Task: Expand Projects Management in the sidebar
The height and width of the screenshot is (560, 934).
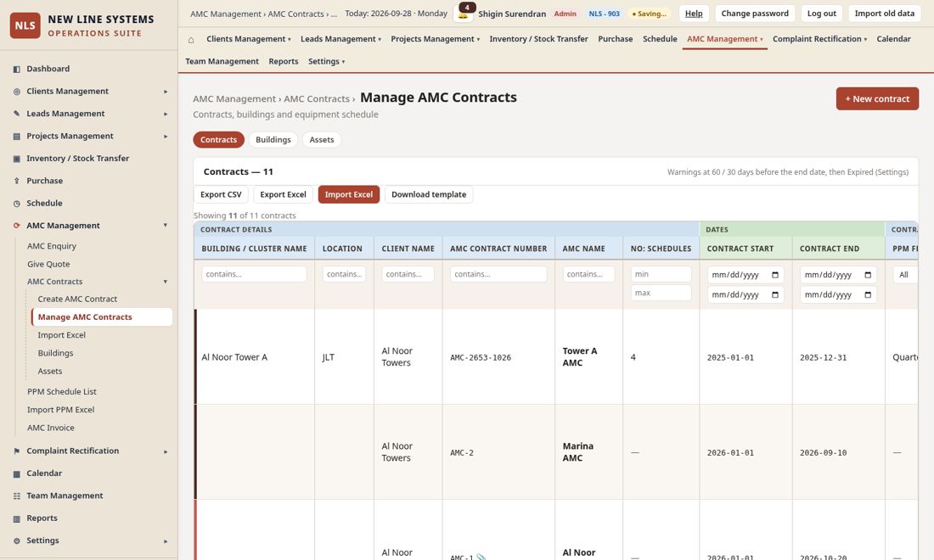Action: coord(166,137)
